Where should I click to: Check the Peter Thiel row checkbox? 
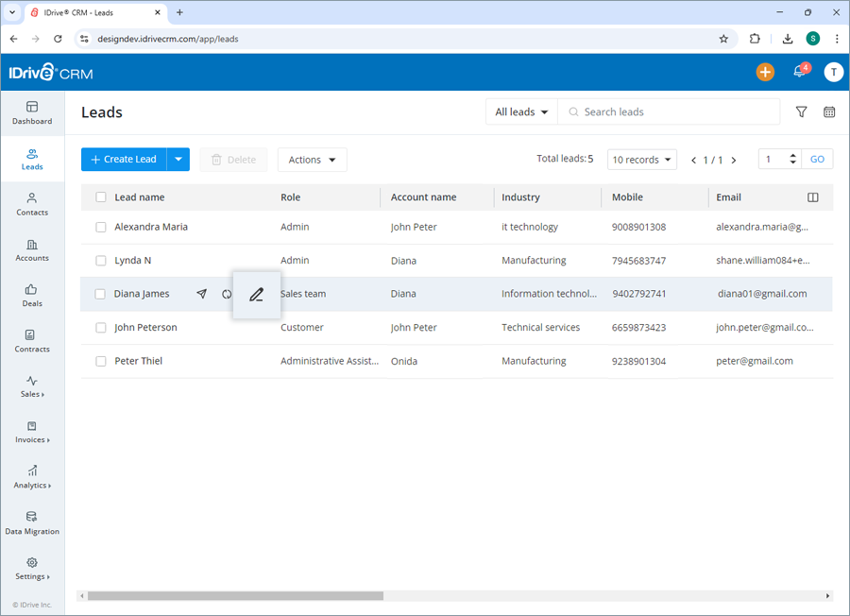[x=100, y=360]
